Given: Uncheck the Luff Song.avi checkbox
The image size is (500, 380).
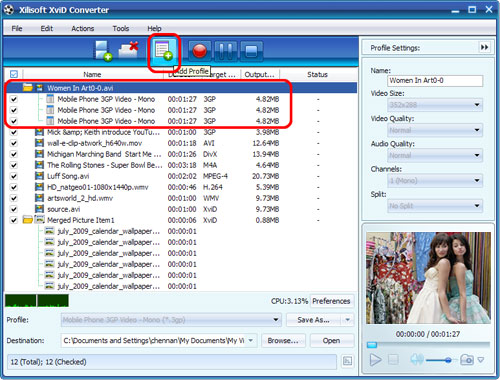Looking at the screenshot, I should pos(14,176).
